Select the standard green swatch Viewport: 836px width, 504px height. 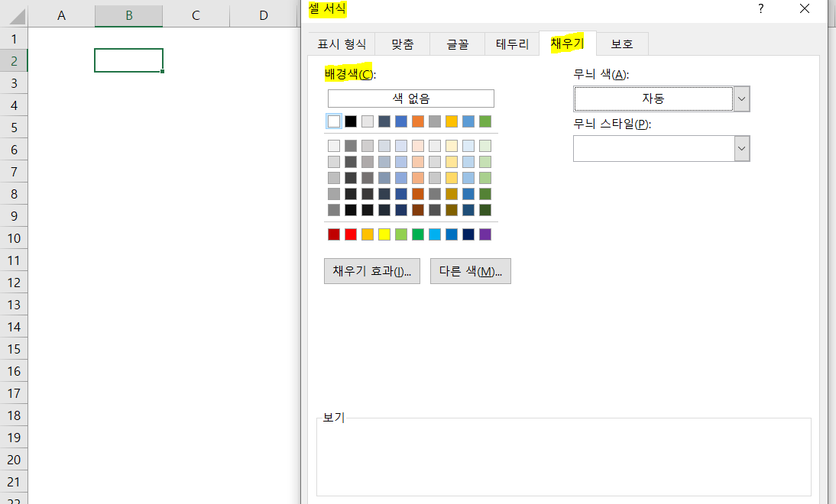click(418, 234)
